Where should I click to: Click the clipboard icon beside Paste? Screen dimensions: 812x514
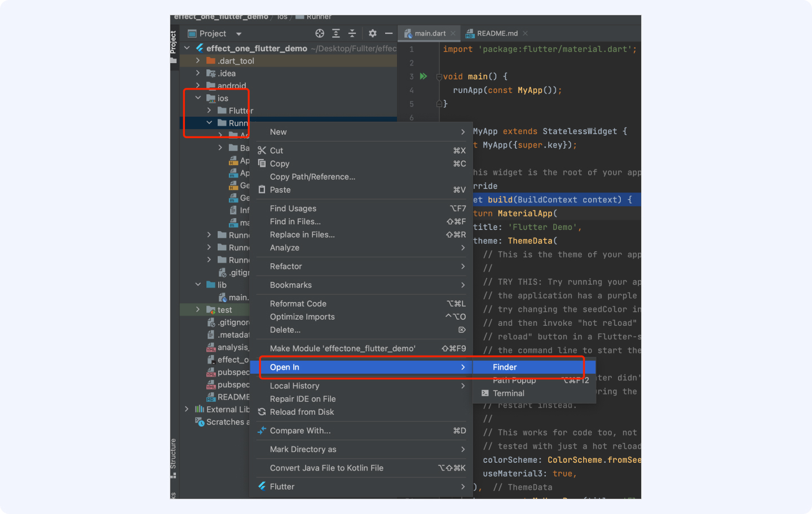[x=262, y=190]
